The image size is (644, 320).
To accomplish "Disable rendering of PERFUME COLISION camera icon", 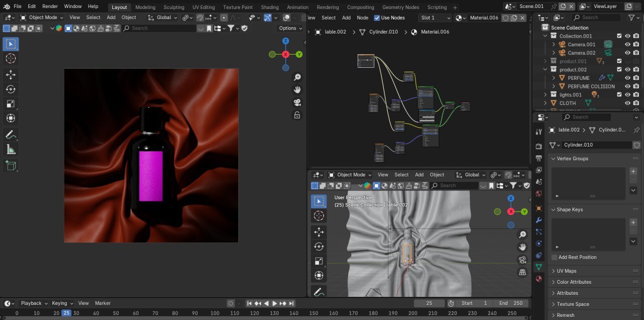I will coord(636,86).
